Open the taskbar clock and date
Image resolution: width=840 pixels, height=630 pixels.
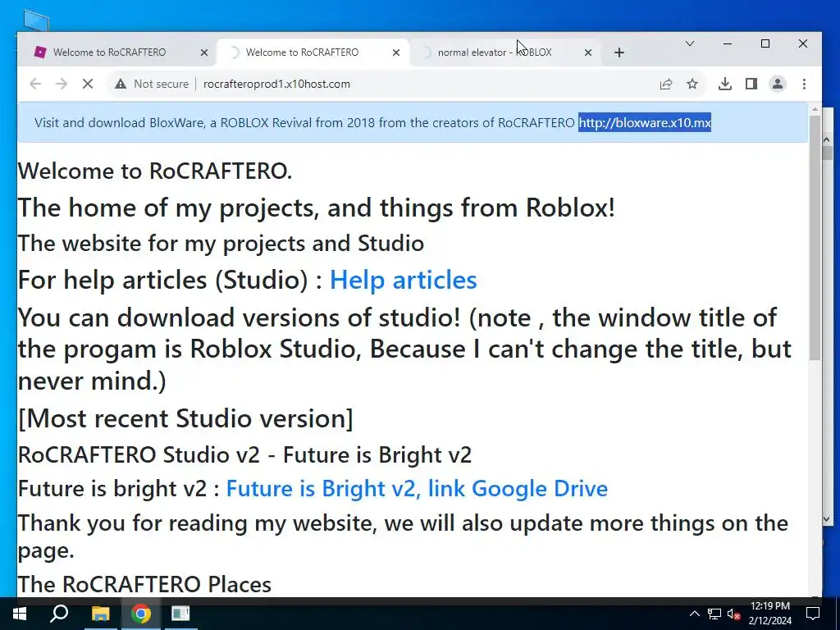pyautogui.click(x=769, y=614)
